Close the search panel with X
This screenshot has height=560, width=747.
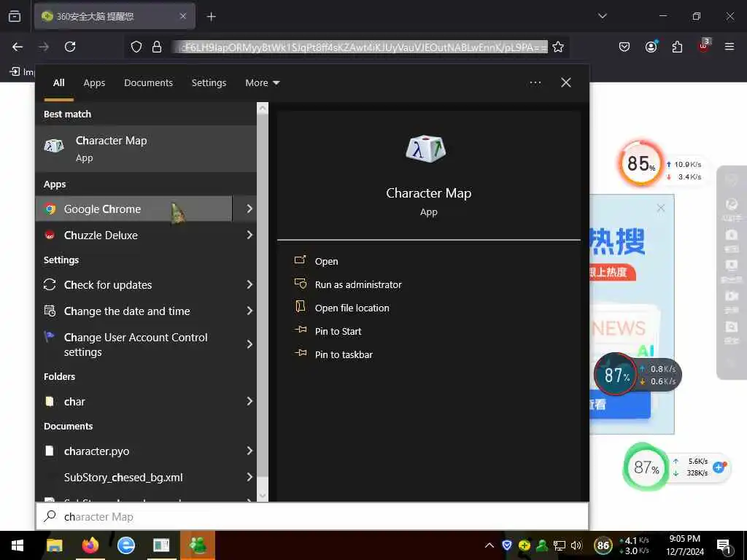[x=566, y=83]
